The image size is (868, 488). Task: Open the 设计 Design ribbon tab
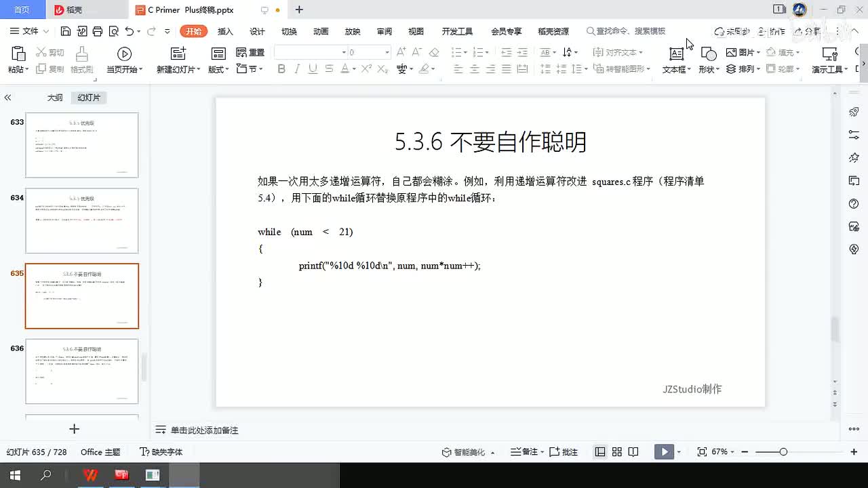point(257,31)
